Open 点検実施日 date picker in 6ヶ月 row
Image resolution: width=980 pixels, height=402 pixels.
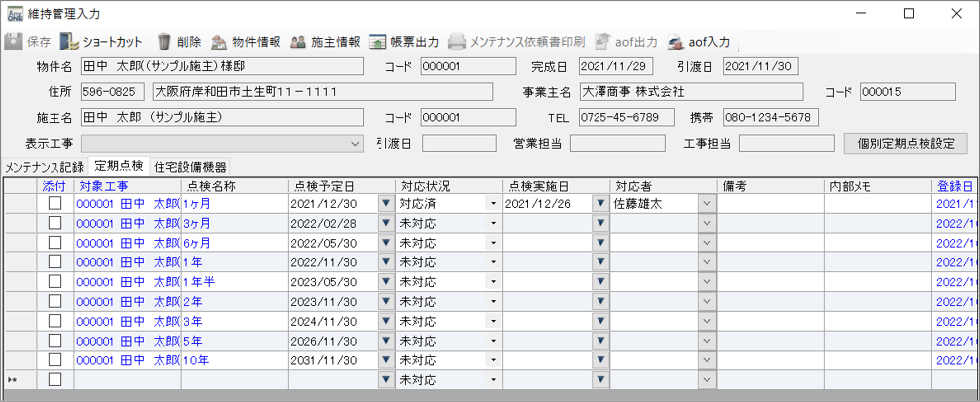pos(600,243)
